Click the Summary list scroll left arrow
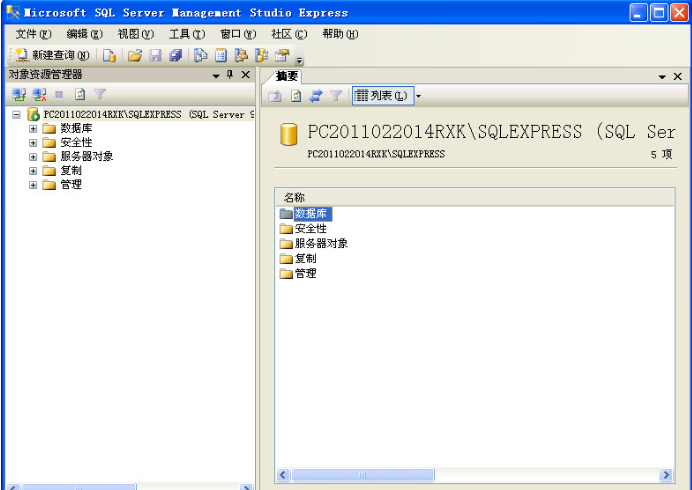692x490 pixels. click(x=283, y=475)
